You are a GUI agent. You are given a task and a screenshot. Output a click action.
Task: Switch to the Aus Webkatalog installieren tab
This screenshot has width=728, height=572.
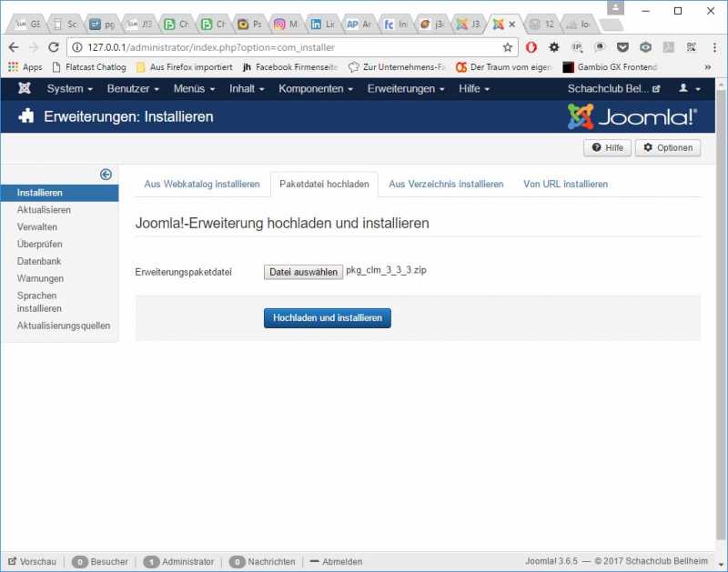(x=202, y=184)
